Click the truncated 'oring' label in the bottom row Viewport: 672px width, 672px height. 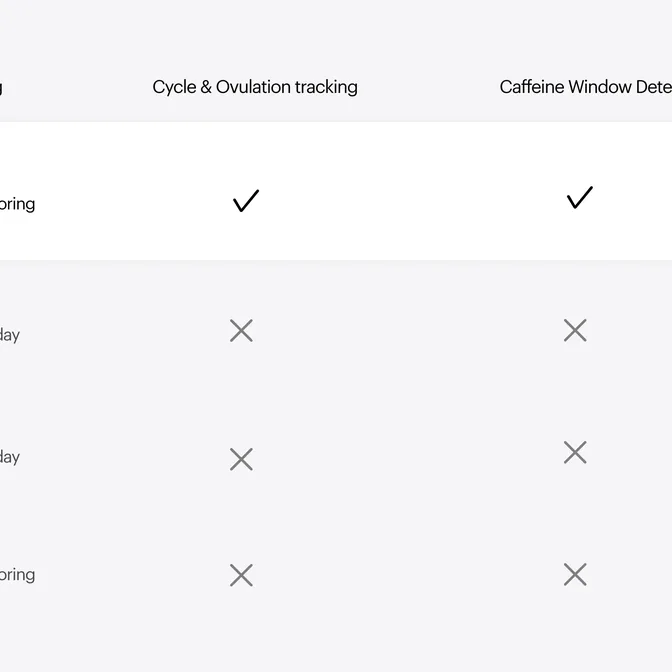[x=17, y=575]
